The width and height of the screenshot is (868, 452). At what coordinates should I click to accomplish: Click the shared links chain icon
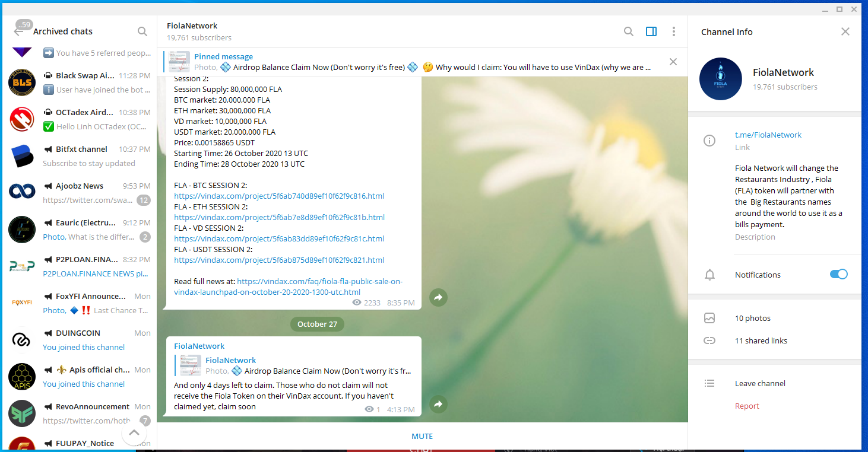709,340
